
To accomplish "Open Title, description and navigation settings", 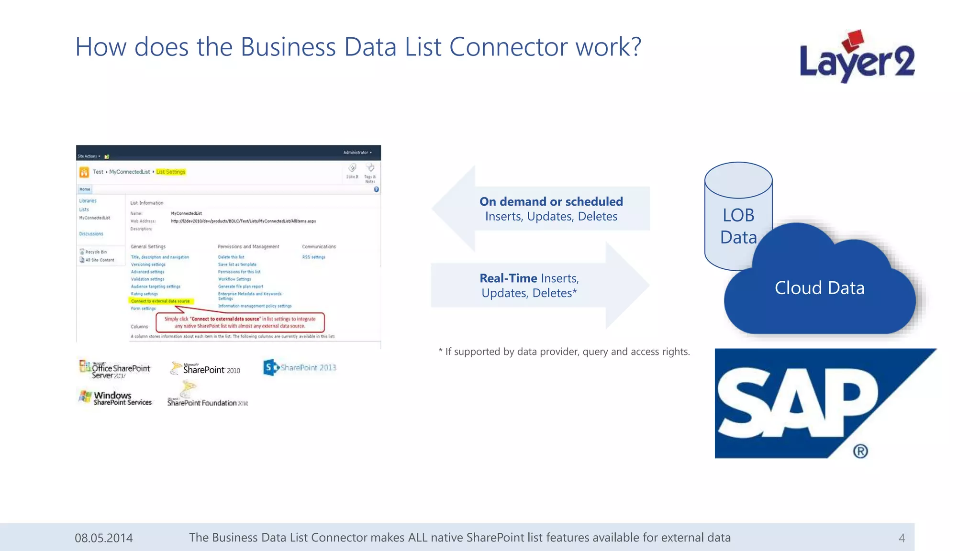I will point(160,257).
